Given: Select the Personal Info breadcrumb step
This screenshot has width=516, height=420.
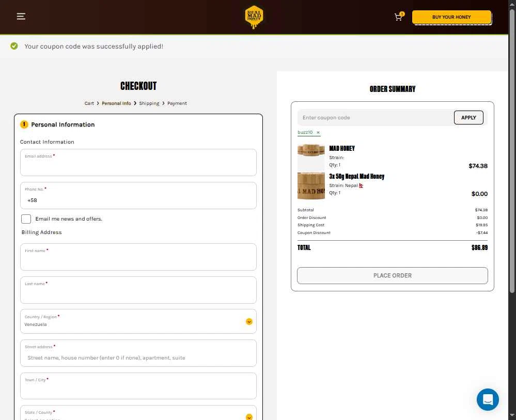Looking at the screenshot, I should 116,103.
